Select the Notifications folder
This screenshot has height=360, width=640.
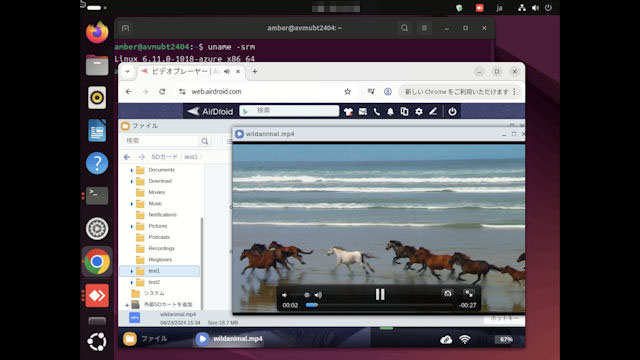(x=162, y=215)
